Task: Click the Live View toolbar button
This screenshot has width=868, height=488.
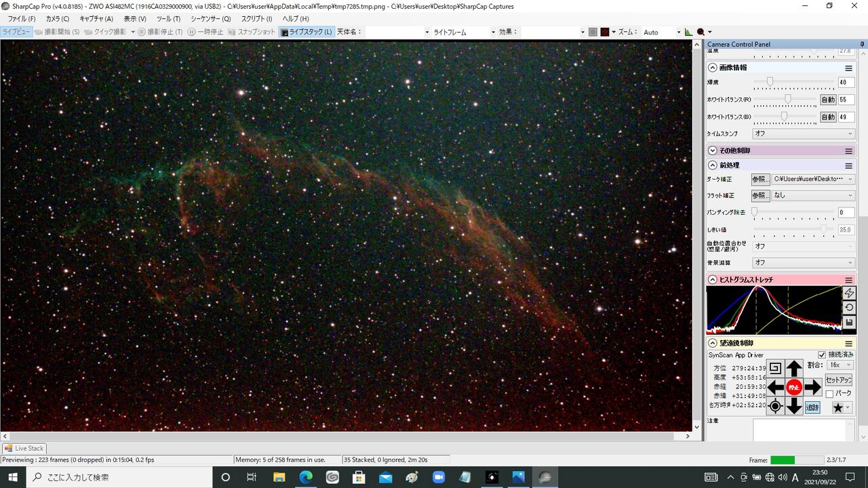Action: [x=16, y=32]
